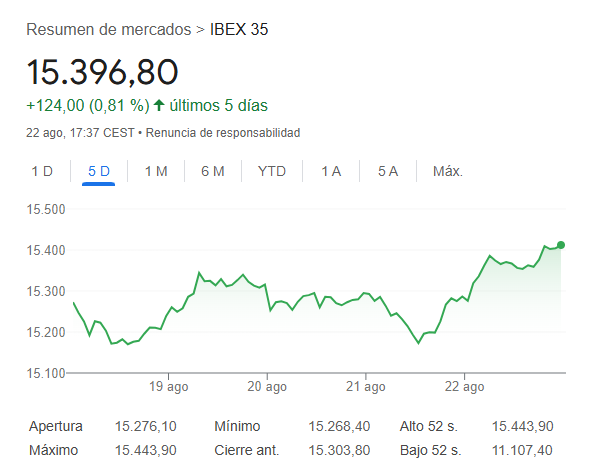Click the Apertura value 15.276,10
The height and width of the screenshot is (472, 613).
click(150, 427)
